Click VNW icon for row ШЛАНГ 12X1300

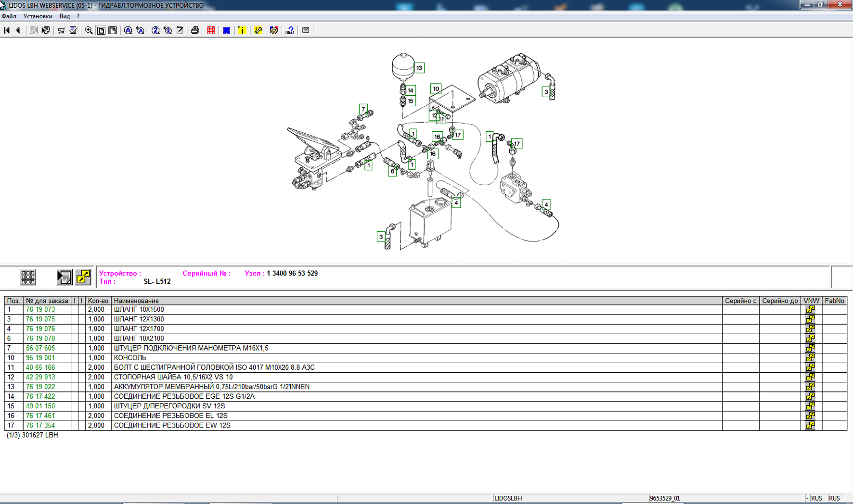(x=811, y=319)
